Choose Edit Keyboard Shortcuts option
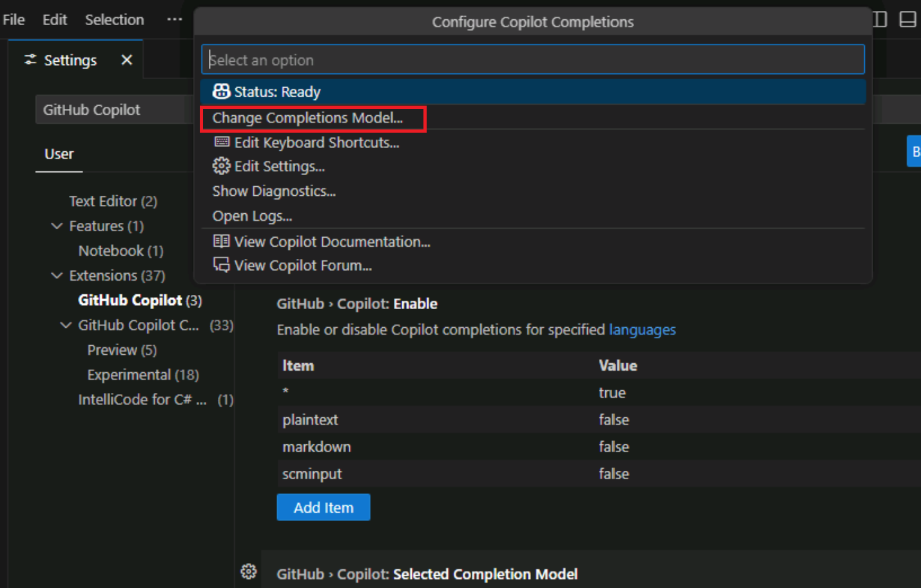Image resolution: width=921 pixels, height=588 pixels. 533,142
